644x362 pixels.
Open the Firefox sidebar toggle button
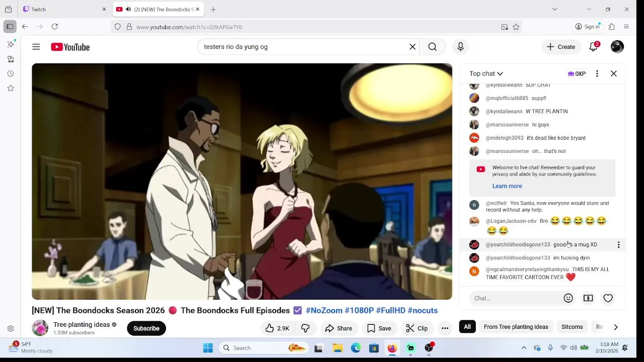pos(10,27)
